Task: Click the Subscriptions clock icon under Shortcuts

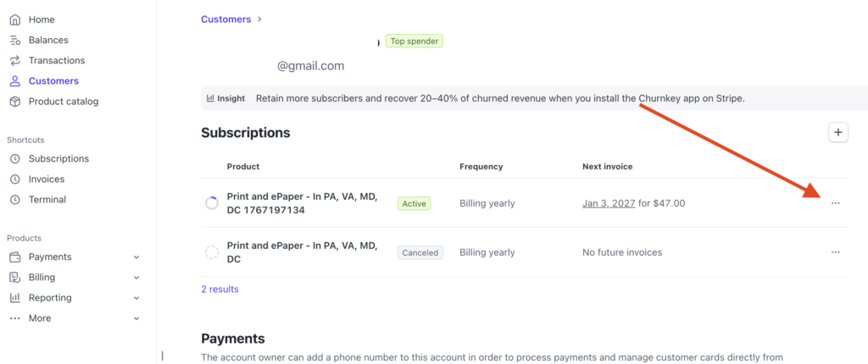Action: (14, 158)
